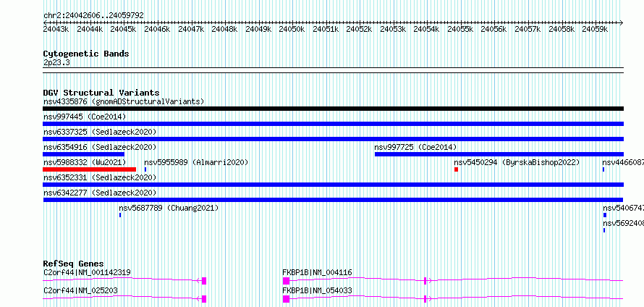Click the Cytogenetic Bands track title

pos(86,54)
